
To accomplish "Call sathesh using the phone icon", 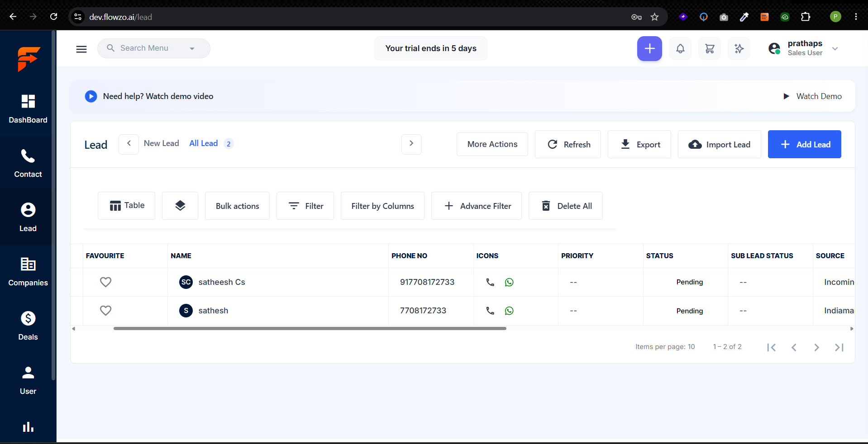I will coord(490,311).
